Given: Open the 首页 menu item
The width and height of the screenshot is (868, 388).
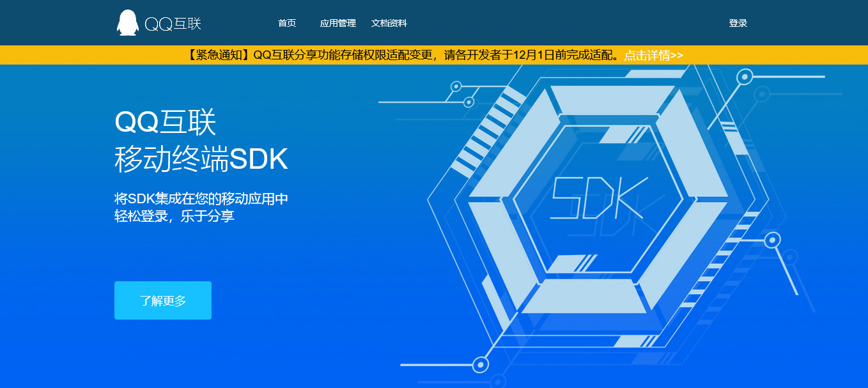Looking at the screenshot, I should 287,23.
